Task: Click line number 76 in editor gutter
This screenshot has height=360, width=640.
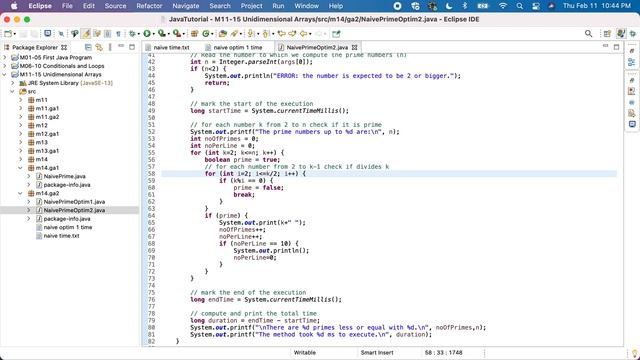Action: pos(151,299)
